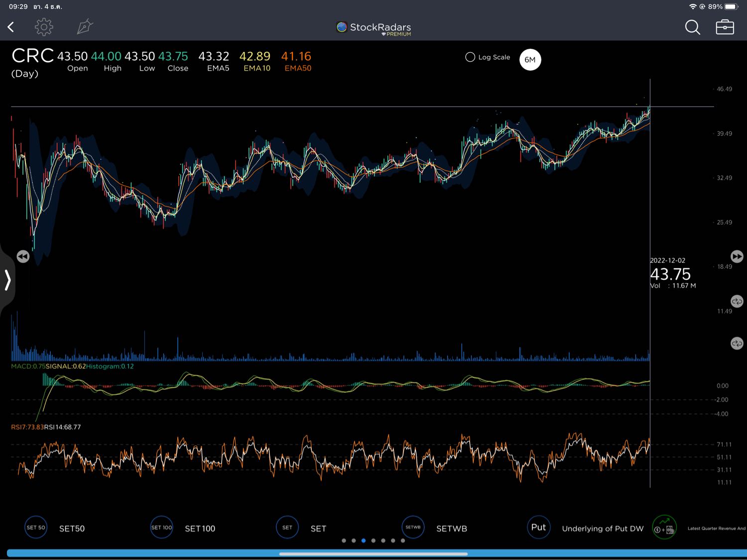The image size is (747, 560).
Task: Tap the lower swap-indicator loop icon
Action: [737, 343]
